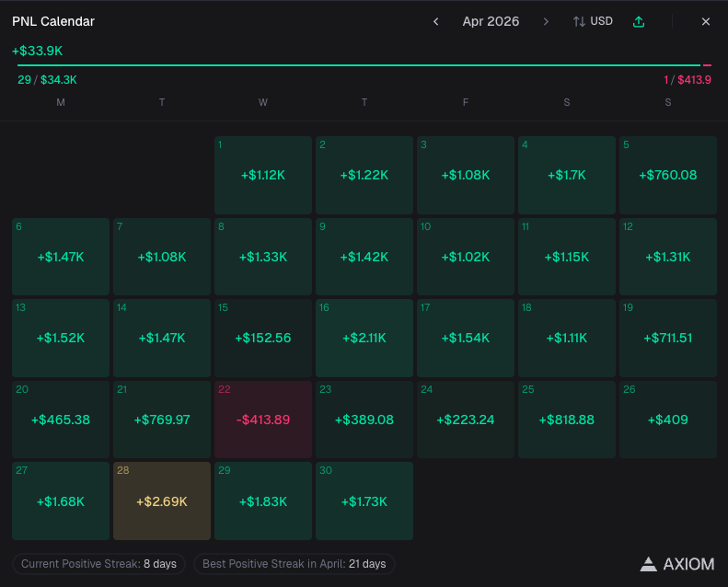
Task: Click the share/export PNL icon
Action: pos(639,21)
